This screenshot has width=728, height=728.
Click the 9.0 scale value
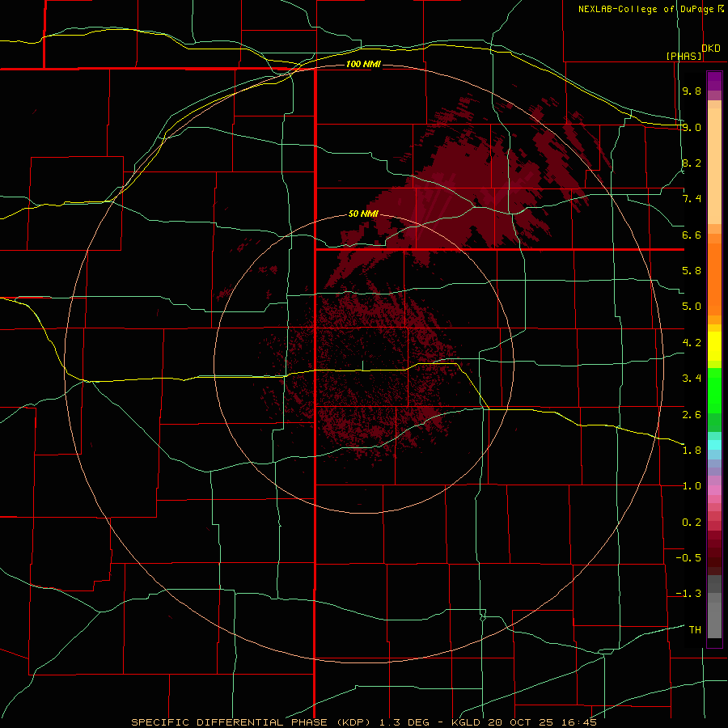click(x=691, y=127)
